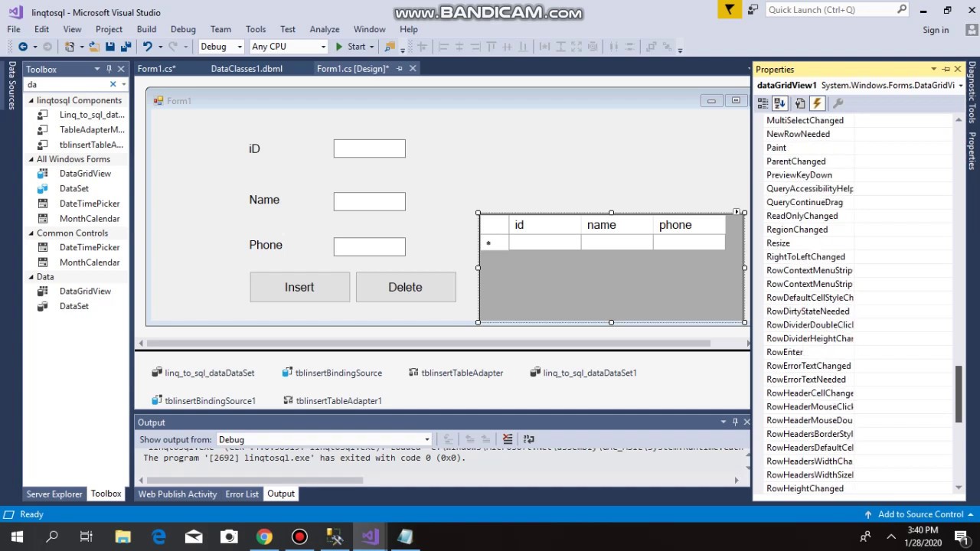Click the Delete button on Form1
The height and width of the screenshot is (551, 980).
[405, 287]
